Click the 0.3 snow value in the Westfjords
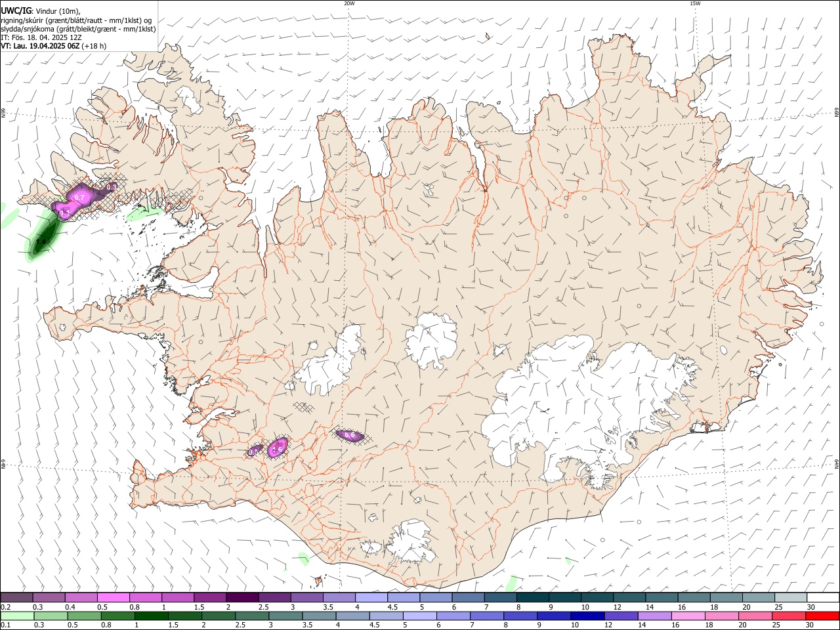840x630 pixels. 112,187
